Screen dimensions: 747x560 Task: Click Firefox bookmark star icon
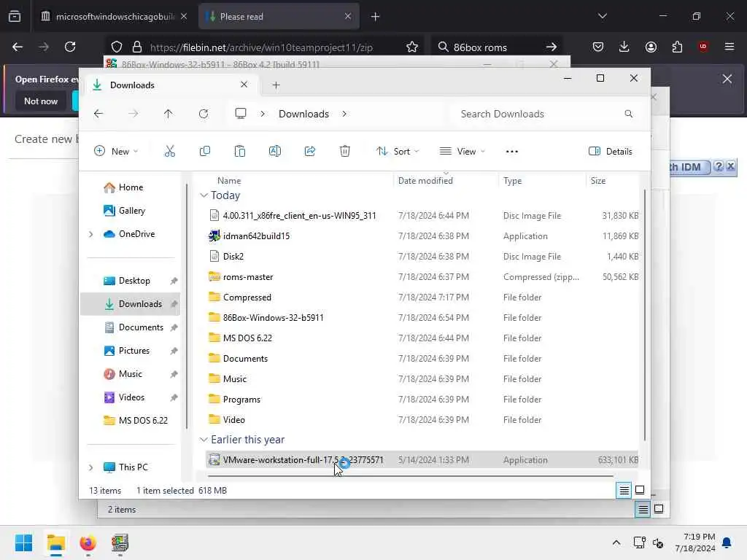point(412,47)
